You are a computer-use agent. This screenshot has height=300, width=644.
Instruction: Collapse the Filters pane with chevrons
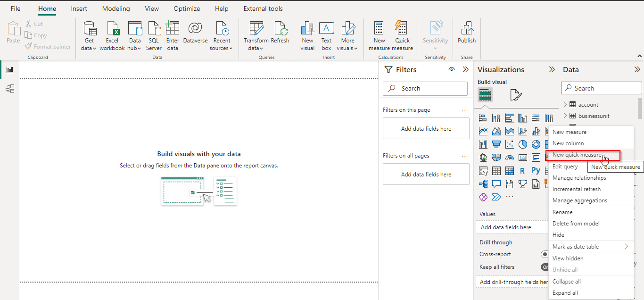(x=466, y=69)
